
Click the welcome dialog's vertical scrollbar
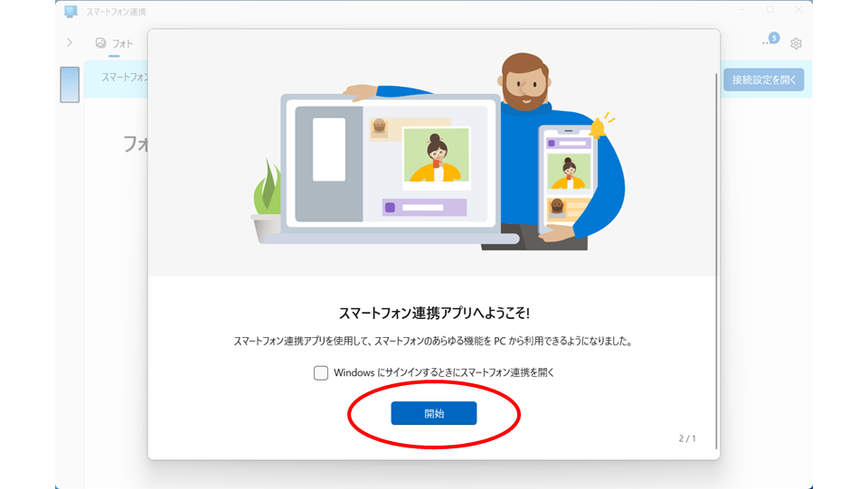(x=716, y=260)
